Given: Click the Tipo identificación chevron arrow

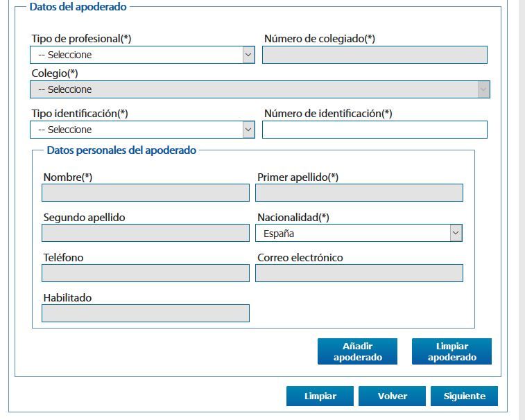Looking at the screenshot, I should pos(248,130).
